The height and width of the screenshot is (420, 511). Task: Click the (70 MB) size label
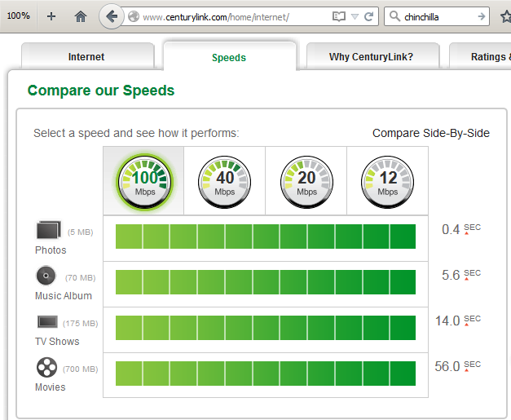click(81, 278)
